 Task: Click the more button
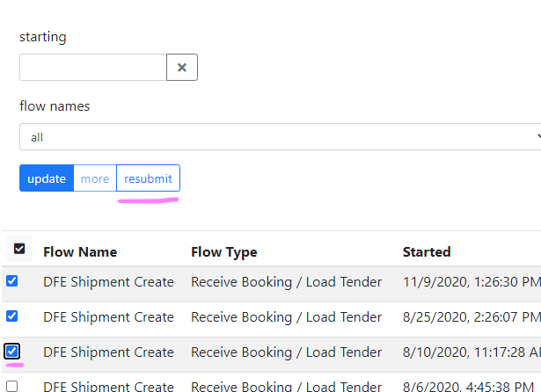click(x=95, y=178)
